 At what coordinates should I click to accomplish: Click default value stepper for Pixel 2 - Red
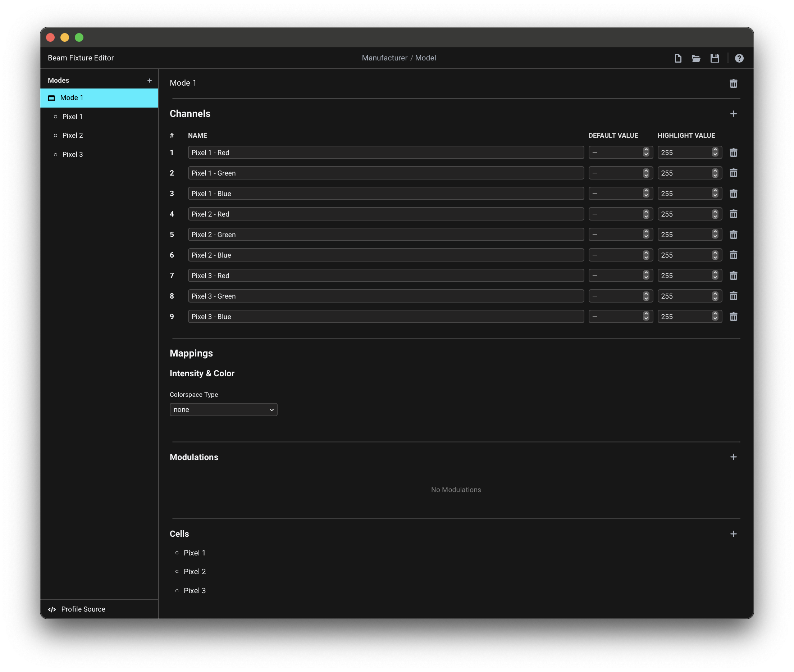tap(646, 214)
